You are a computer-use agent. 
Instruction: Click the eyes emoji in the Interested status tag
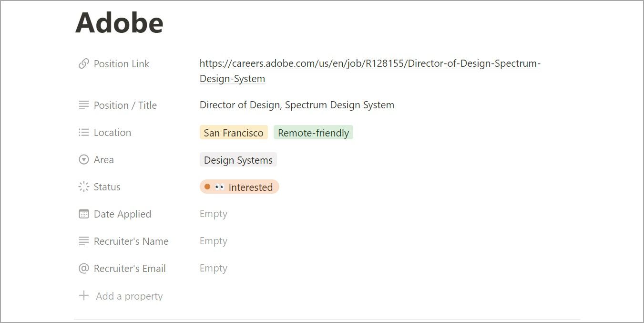pyautogui.click(x=220, y=187)
